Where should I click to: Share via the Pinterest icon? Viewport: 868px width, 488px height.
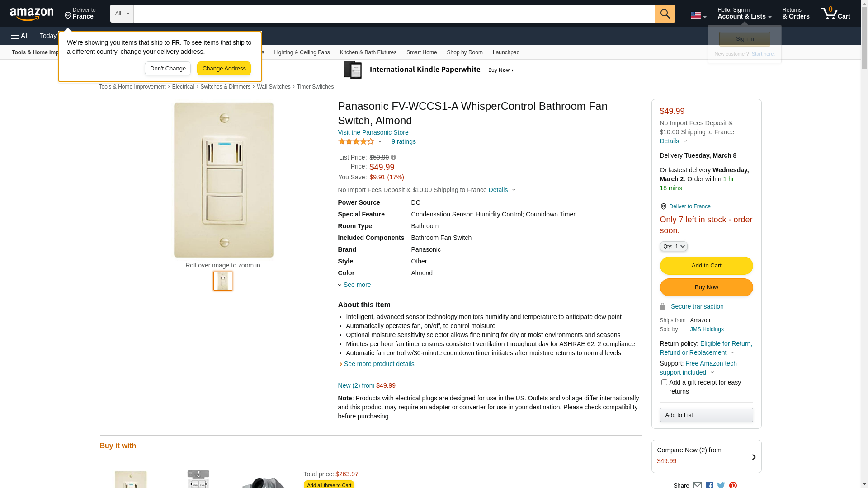point(733,485)
